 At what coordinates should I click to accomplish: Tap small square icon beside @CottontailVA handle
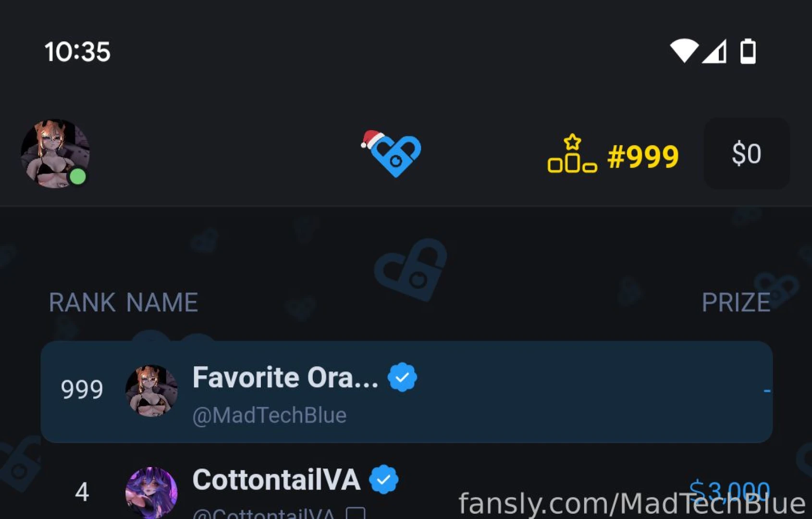[356, 513]
